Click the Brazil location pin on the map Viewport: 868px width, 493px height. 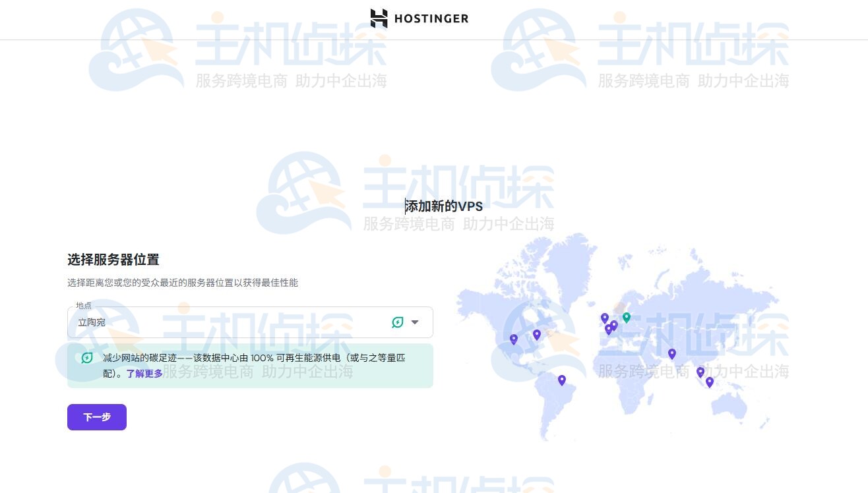click(561, 380)
